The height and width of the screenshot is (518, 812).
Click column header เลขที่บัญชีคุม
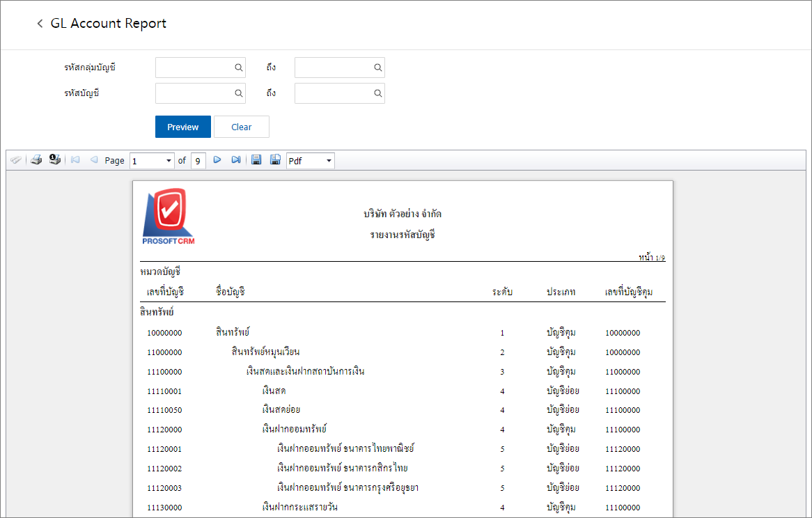[629, 292]
